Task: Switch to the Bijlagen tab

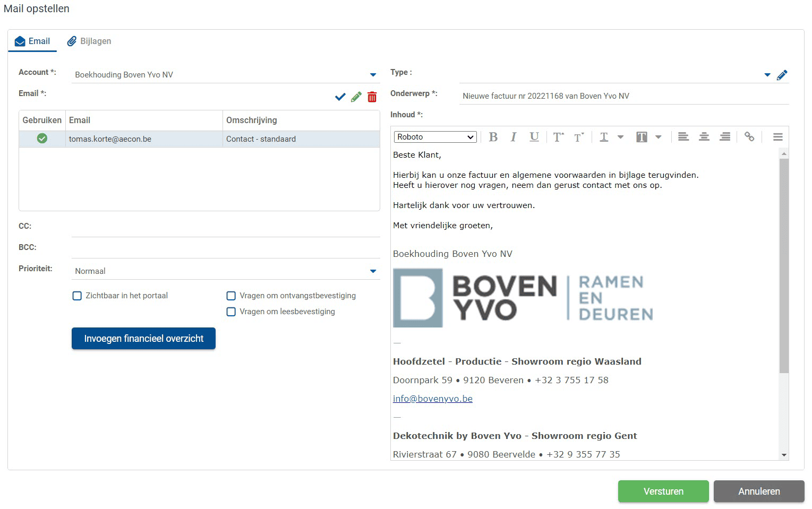Action: pyautogui.click(x=89, y=41)
